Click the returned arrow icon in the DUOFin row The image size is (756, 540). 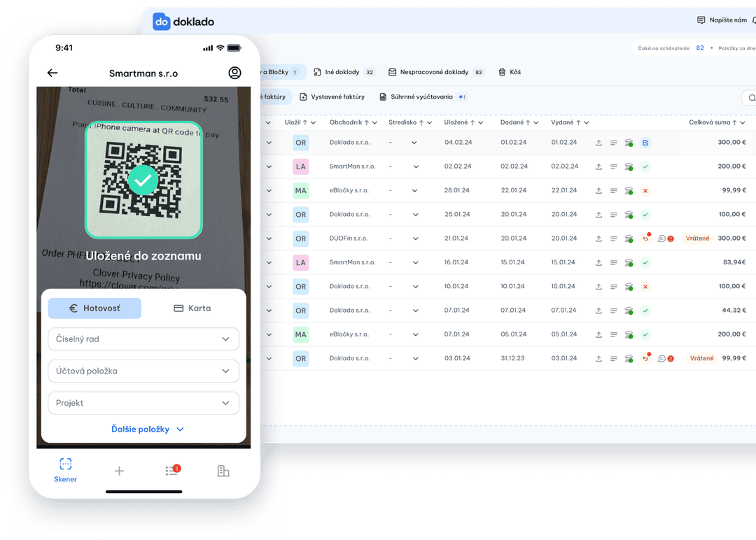(x=645, y=238)
